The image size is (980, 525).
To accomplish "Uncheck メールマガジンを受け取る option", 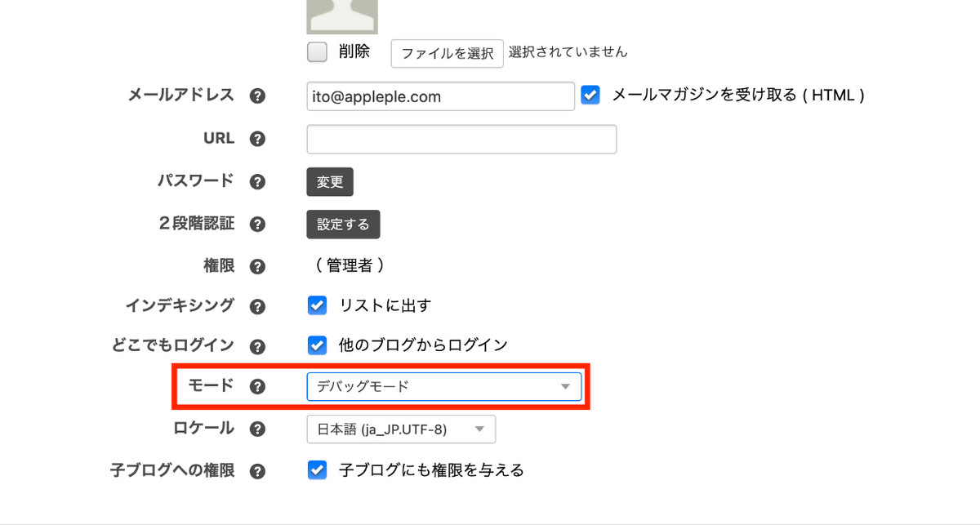I will [590, 95].
